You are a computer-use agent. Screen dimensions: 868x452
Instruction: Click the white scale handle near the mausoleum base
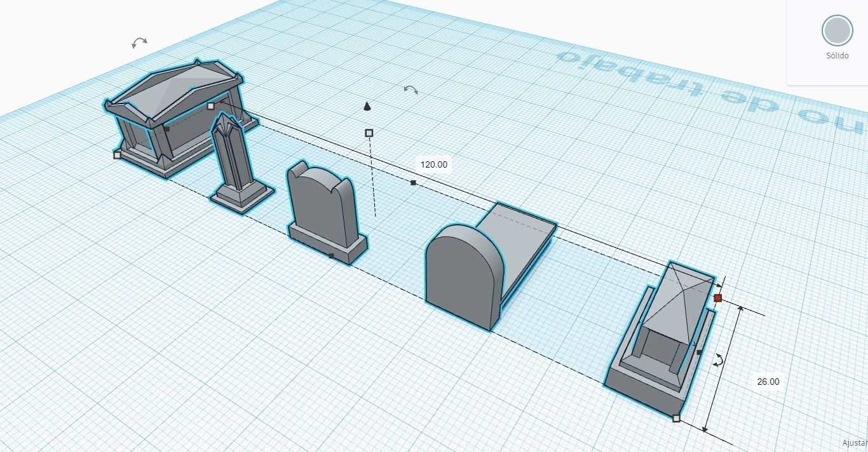[x=117, y=154]
